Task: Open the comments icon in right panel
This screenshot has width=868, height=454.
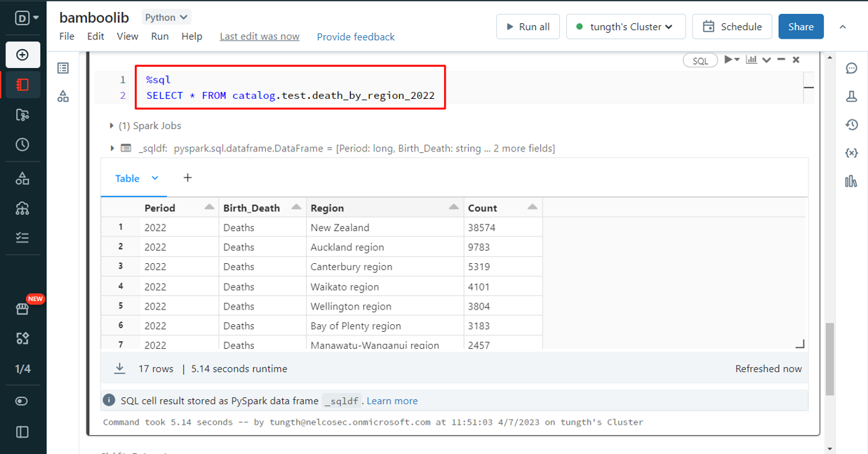Action: [x=851, y=68]
